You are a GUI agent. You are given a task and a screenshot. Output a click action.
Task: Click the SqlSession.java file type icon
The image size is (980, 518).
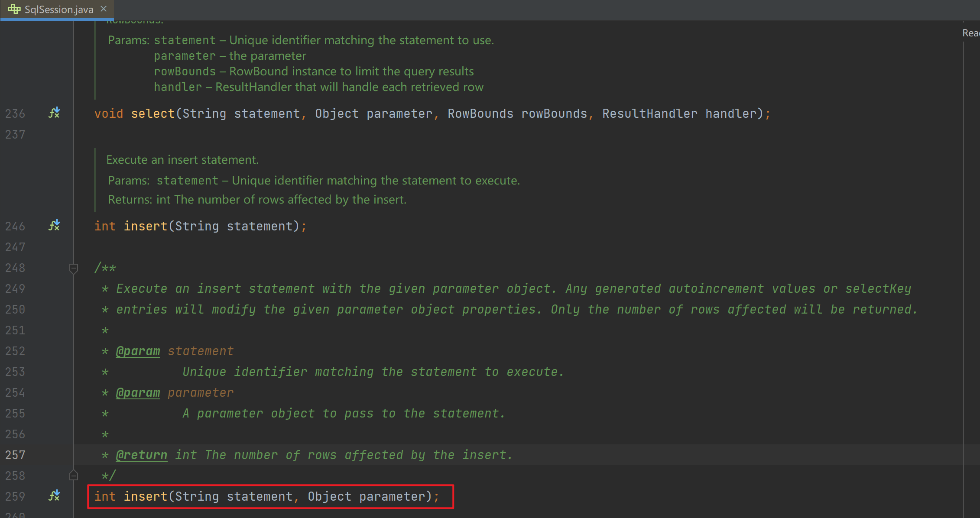coord(14,9)
